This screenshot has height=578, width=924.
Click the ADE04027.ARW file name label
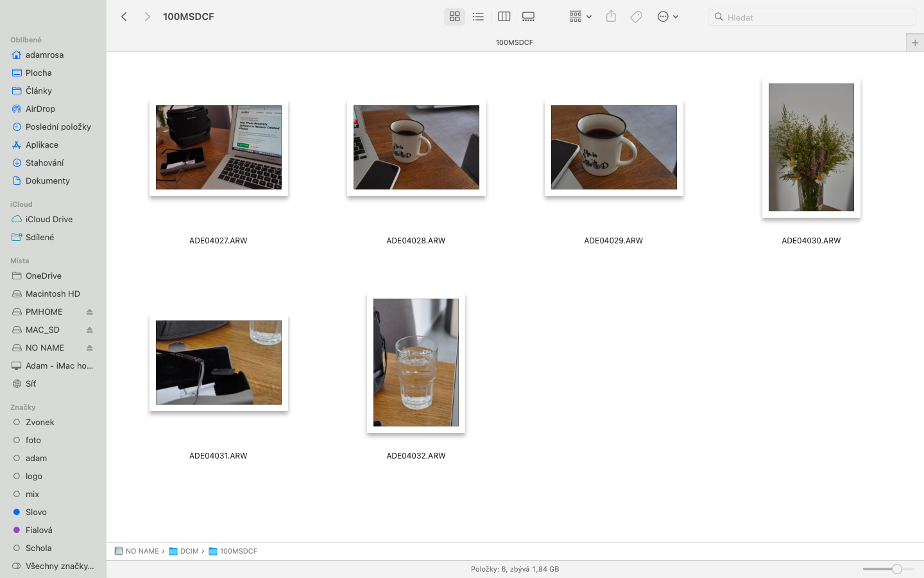[218, 241]
